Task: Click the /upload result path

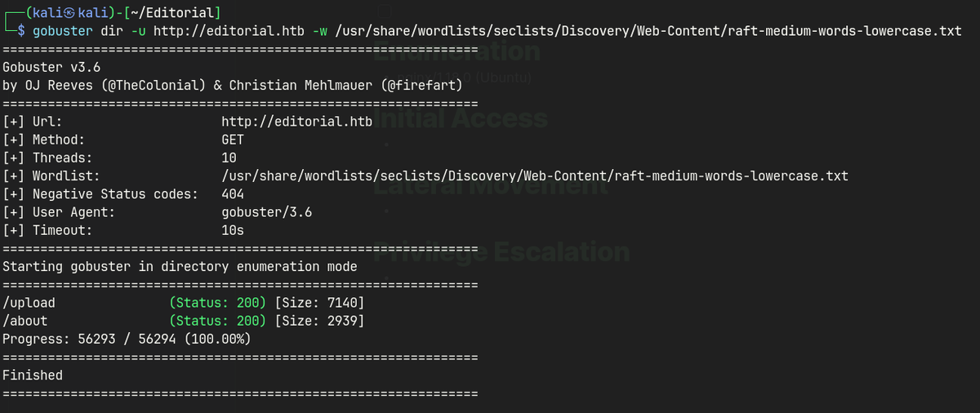Action: (x=29, y=303)
